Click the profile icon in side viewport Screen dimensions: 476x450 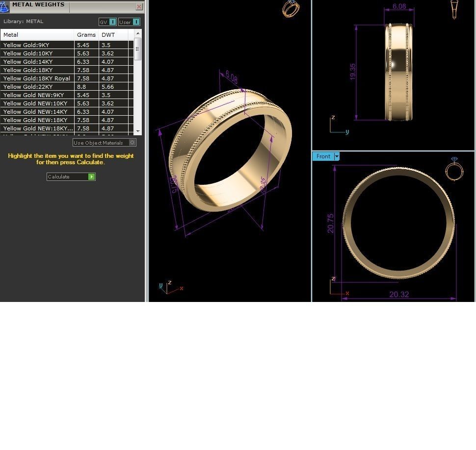tap(454, 9)
